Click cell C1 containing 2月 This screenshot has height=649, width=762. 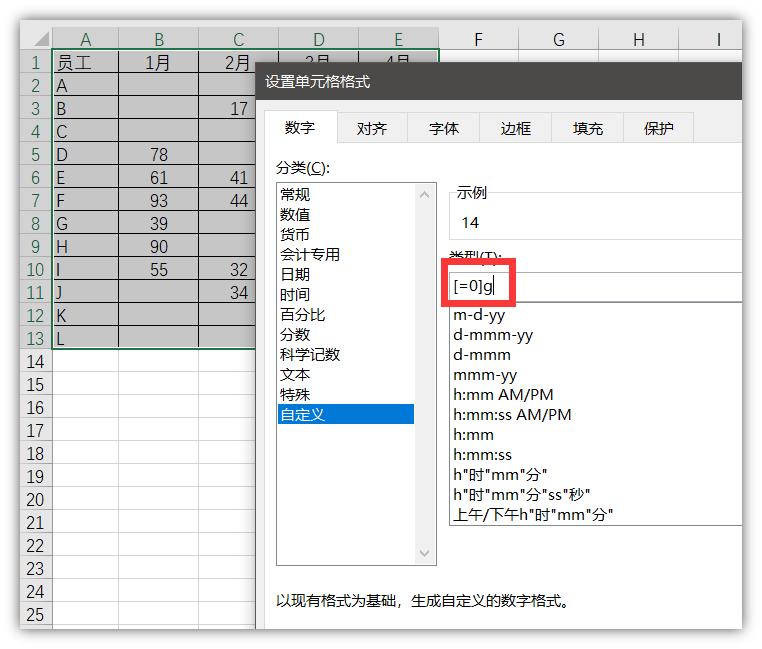(x=227, y=62)
